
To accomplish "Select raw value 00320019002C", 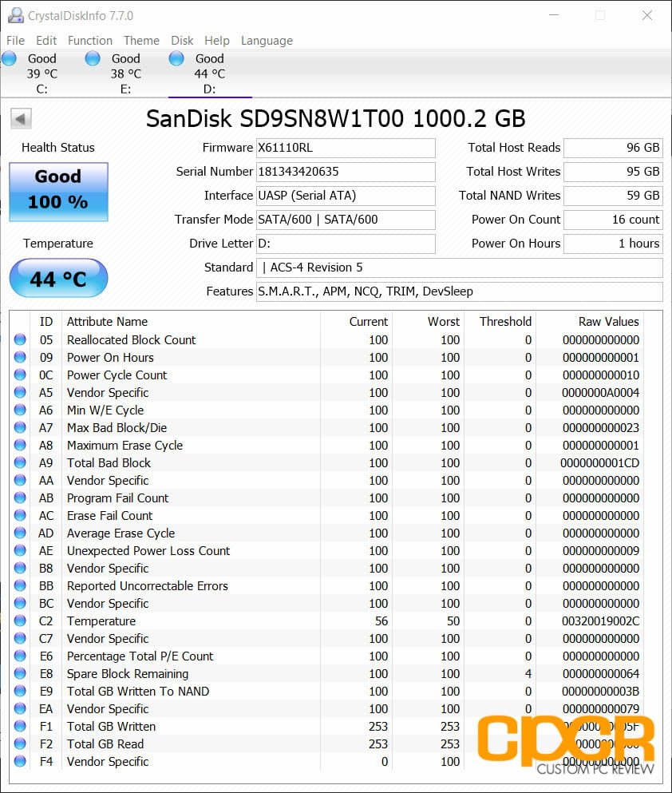I will tap(600, 621).
